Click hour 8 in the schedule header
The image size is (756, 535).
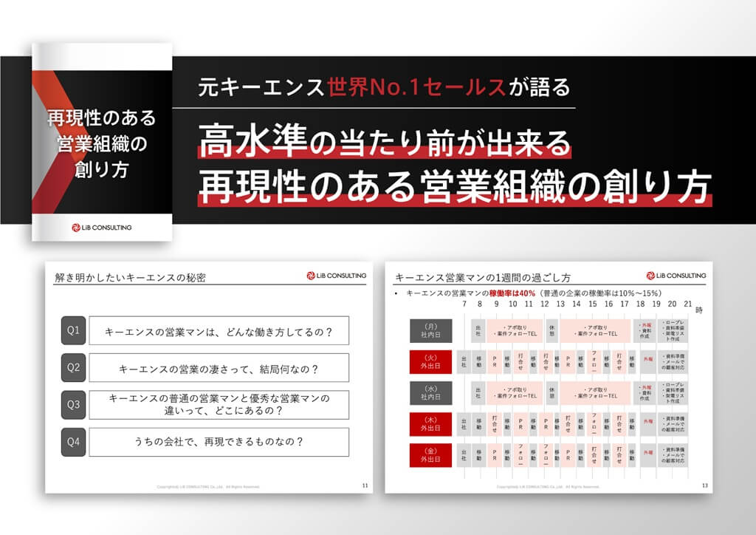(x=480, y=304)
